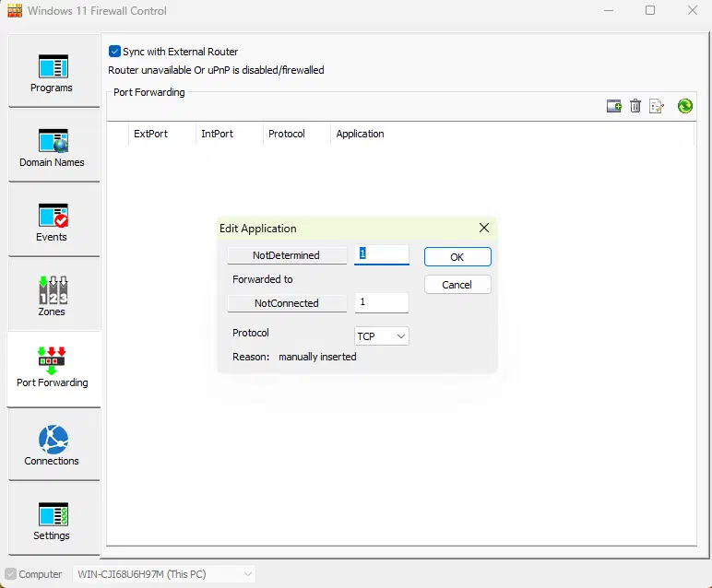This screenshot has width=712, height=588.
Task: Sort by Application column header
Action: pos(512,134)
